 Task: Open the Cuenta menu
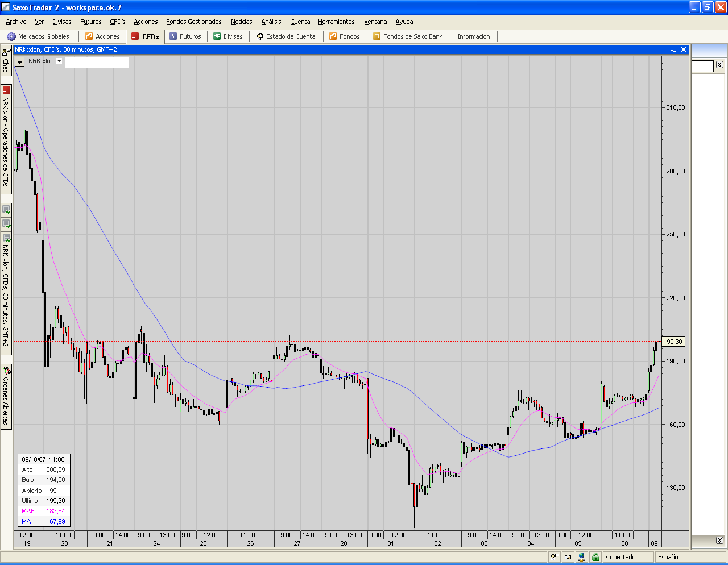pyautogui.click(x=300, y=22)
